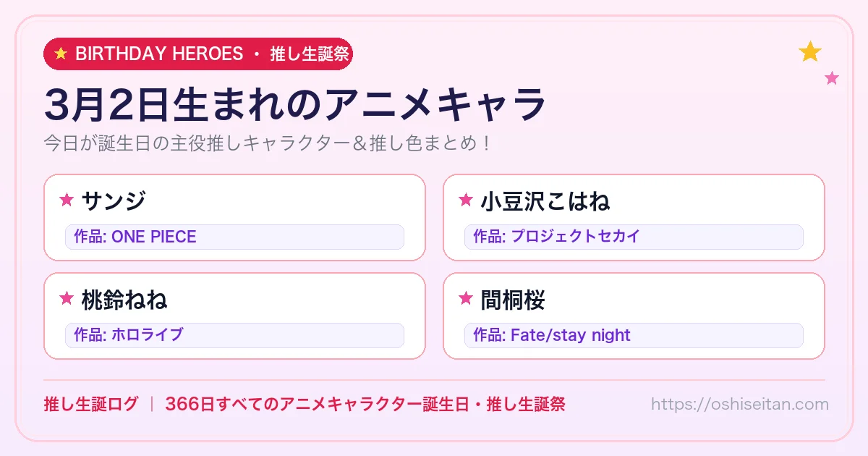Viewport: 868px width, 456px height.
Task: Open the 桃鈴ねね character name
Action: [124, 299]
